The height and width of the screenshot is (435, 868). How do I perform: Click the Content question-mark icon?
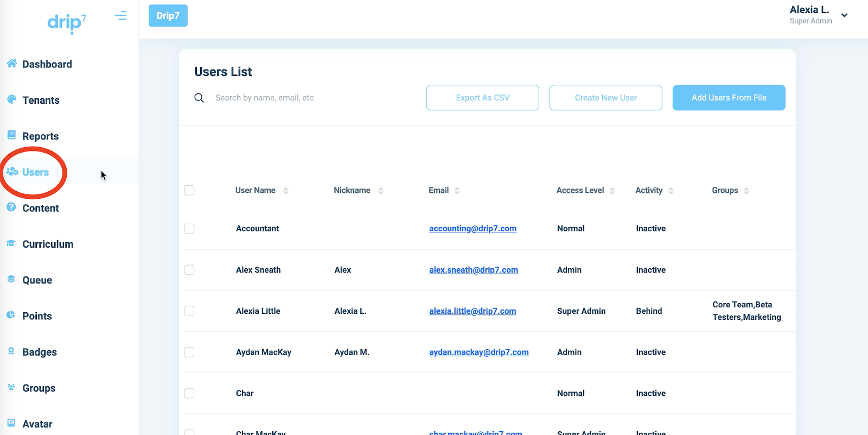pyautogui.click(x=11, y=207)
